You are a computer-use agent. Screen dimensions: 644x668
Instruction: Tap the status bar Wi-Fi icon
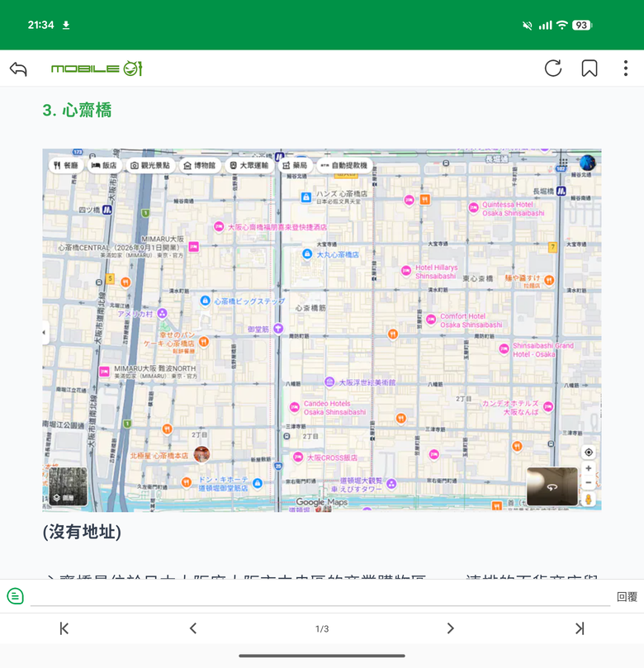pyautogui.click(x=562, y=25)
